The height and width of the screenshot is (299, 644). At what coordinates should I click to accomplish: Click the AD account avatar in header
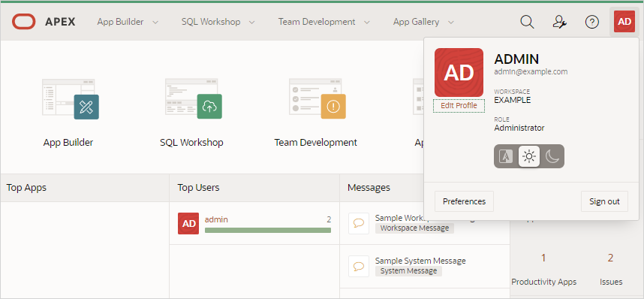[x=624, y=22]
